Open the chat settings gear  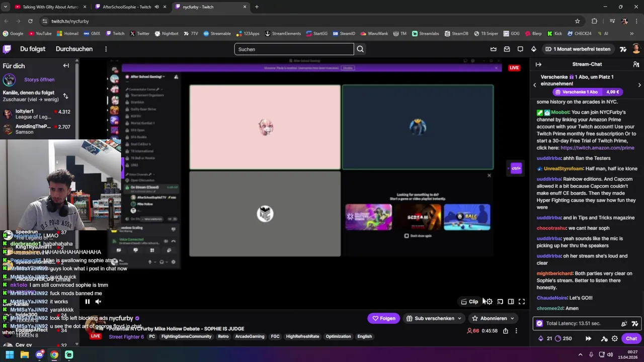point(614,339)
